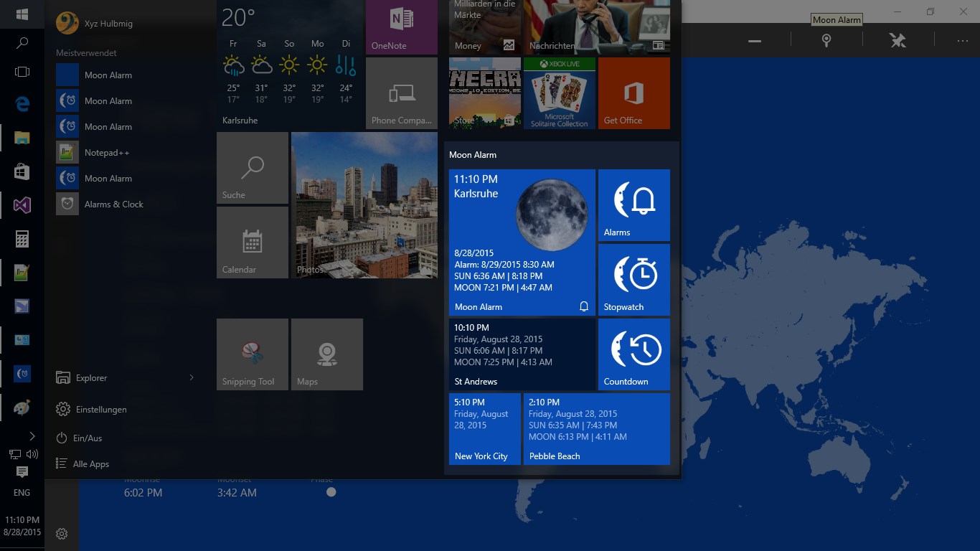The width and height of the screenshot is (980, 551).
Task: Open the Get Office tile
Action: tap(633, 93)
